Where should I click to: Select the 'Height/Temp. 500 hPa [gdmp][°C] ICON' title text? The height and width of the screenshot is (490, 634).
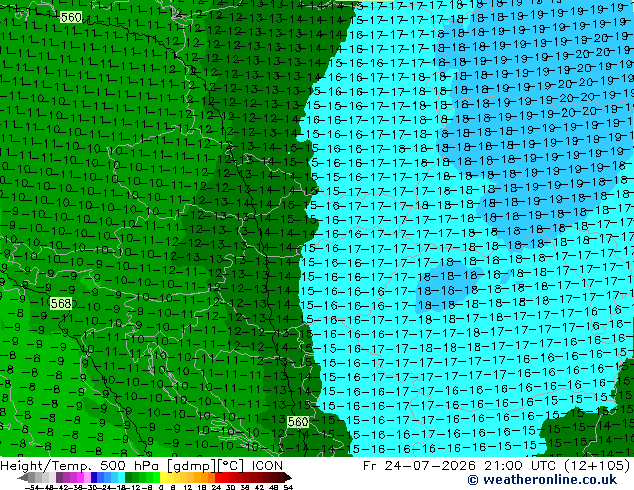(142, 466)
